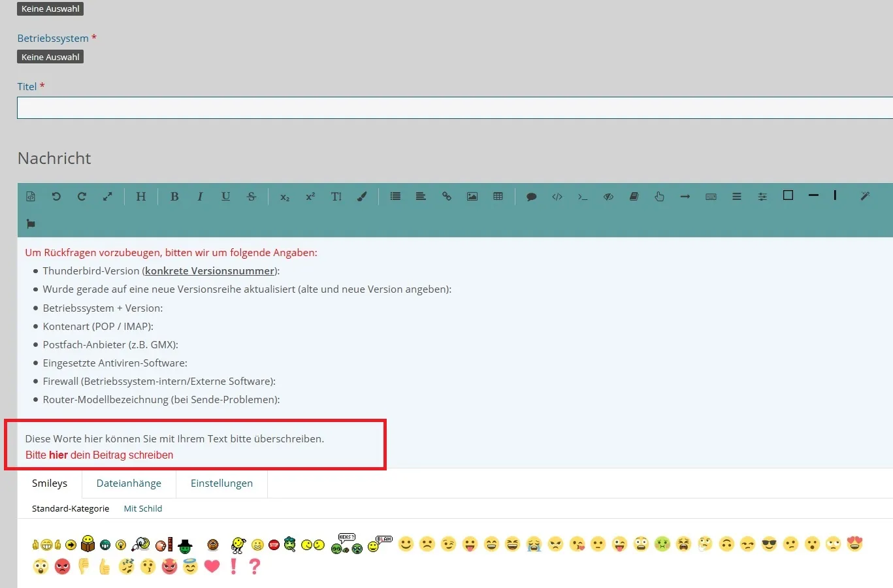Click the three-lines menu icon in toolbar
Image resolution: width=893 pixels, height=588 pixels.
coord(737,196)
